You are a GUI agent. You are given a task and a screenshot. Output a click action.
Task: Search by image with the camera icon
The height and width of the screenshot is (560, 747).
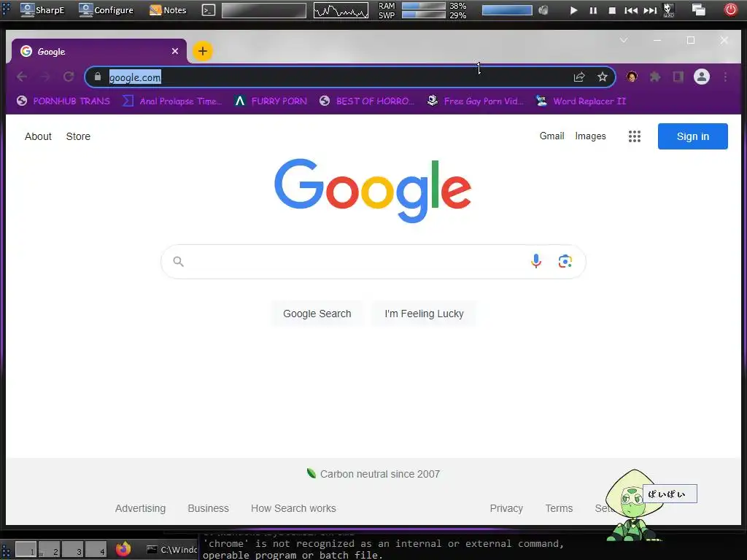[565, 261]
